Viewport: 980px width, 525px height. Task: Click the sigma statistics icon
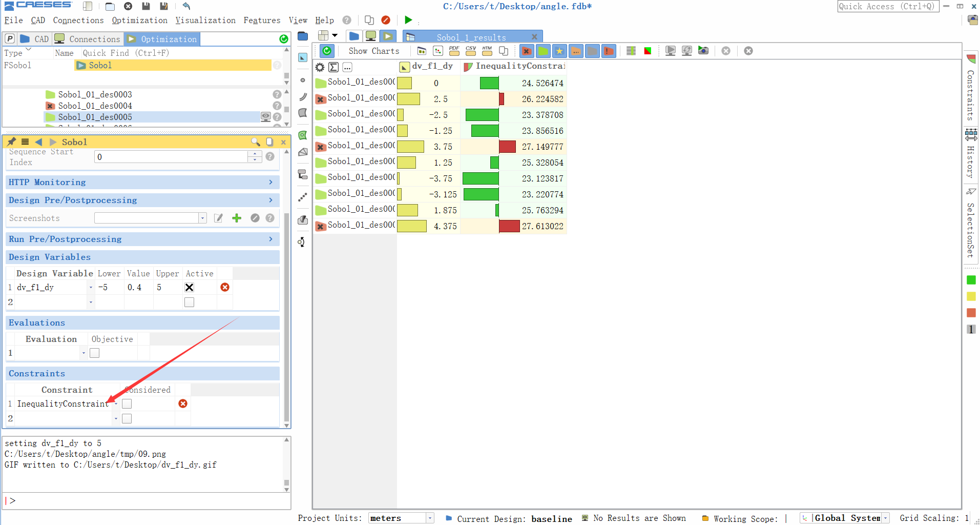pyautogui.click(x=333, y=67)
